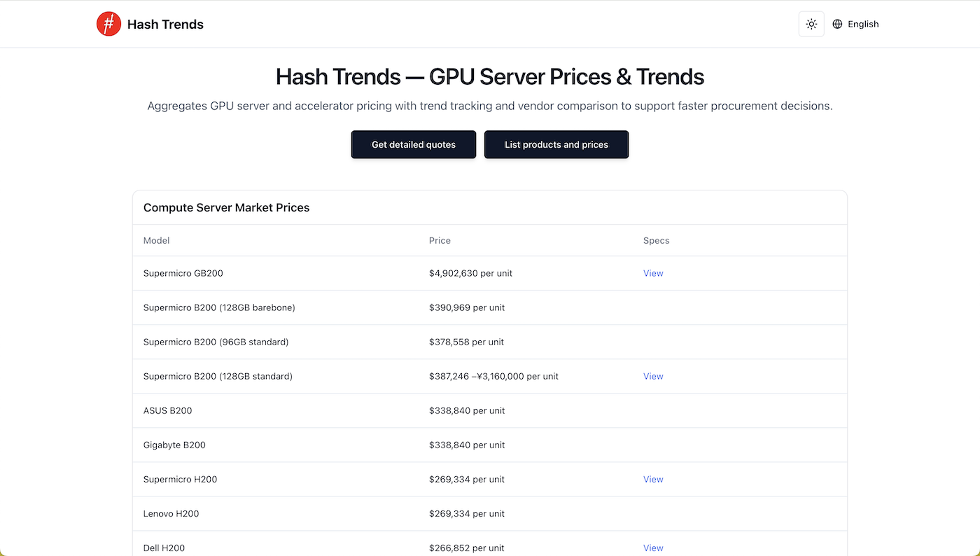This screenshot has height=556, width=980.
Task: Open the English language selector
Action: 855,24
